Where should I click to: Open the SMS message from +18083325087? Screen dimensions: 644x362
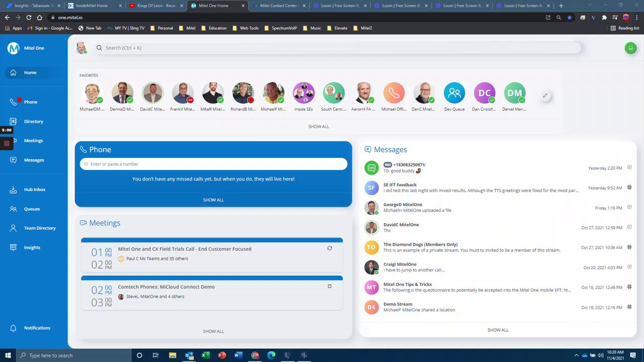pyautogui.click(x=498, y=168)
